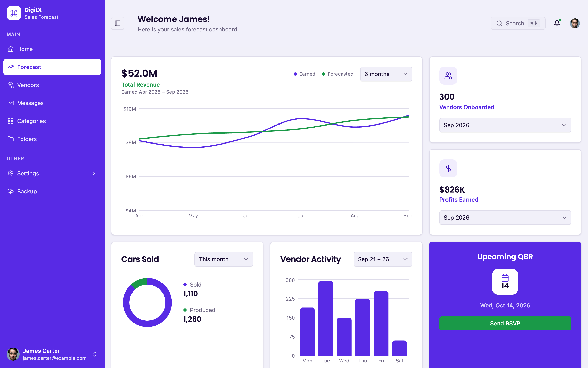The height and width of the screenshot is (368, 588).
Task: Go to Vendors page
Action: click(x=52, y=85)
